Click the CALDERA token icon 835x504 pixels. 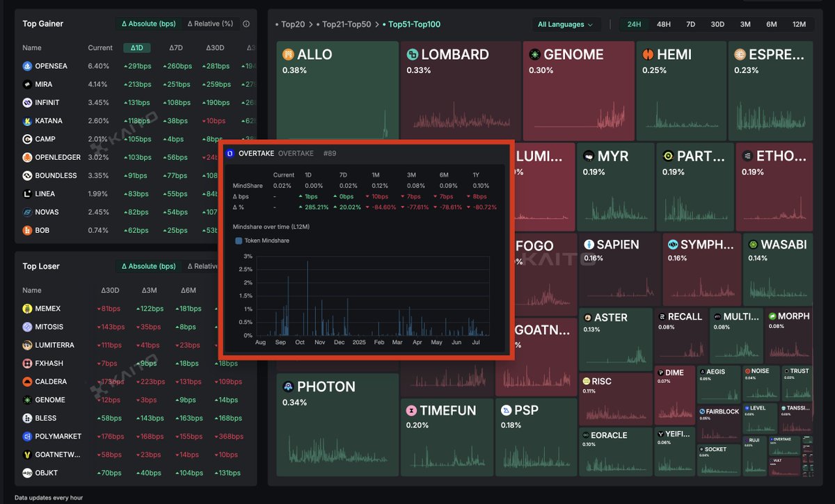pyautogui.click(x=27, y=382)
